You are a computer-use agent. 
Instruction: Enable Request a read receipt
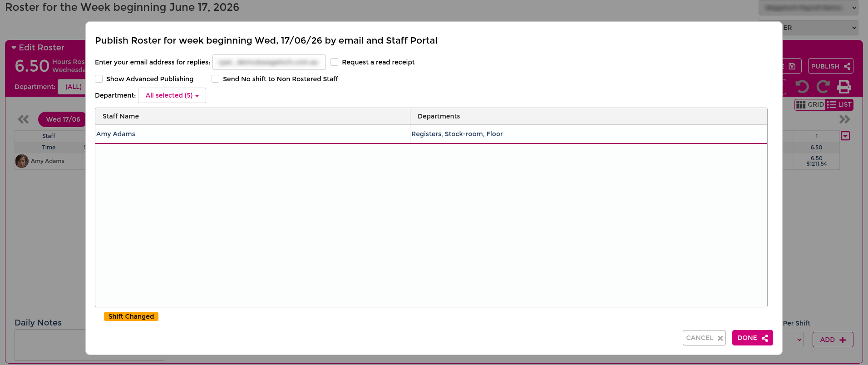(335, 62)
